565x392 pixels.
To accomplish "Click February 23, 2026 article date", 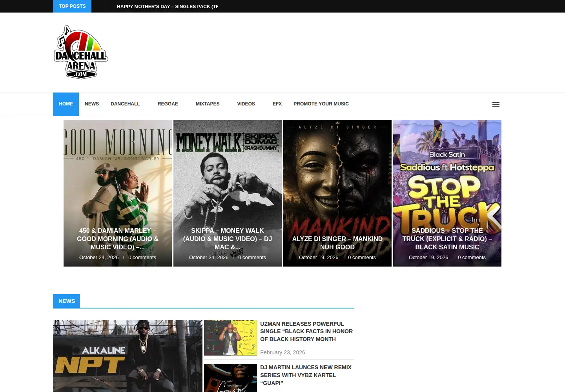I will pos(282,352).
